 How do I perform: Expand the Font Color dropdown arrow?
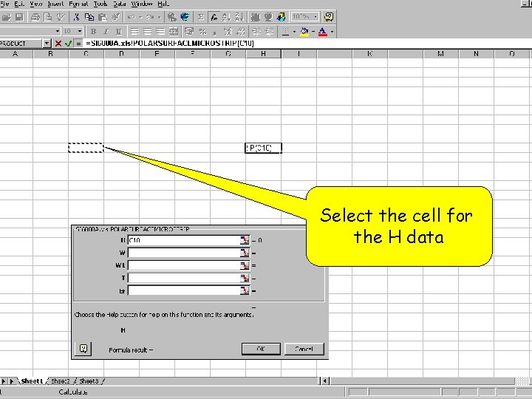tap(332, 32)
